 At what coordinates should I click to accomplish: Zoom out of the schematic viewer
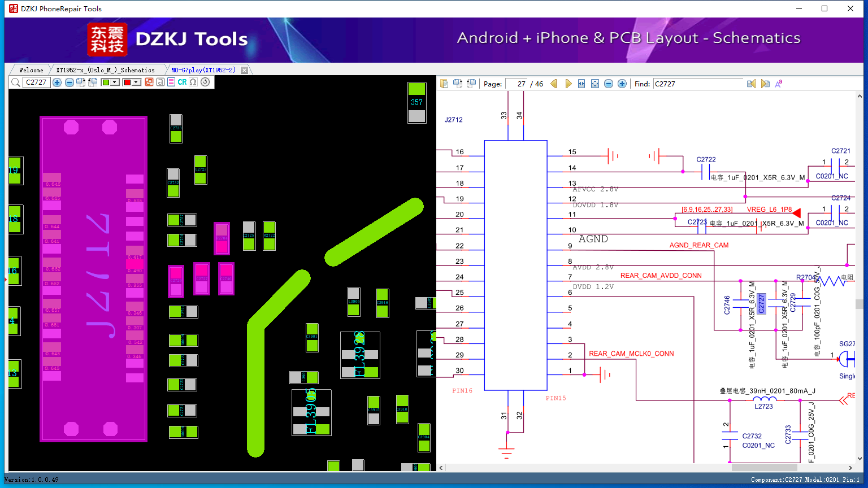pyautogui.click(x=609, y=84)
